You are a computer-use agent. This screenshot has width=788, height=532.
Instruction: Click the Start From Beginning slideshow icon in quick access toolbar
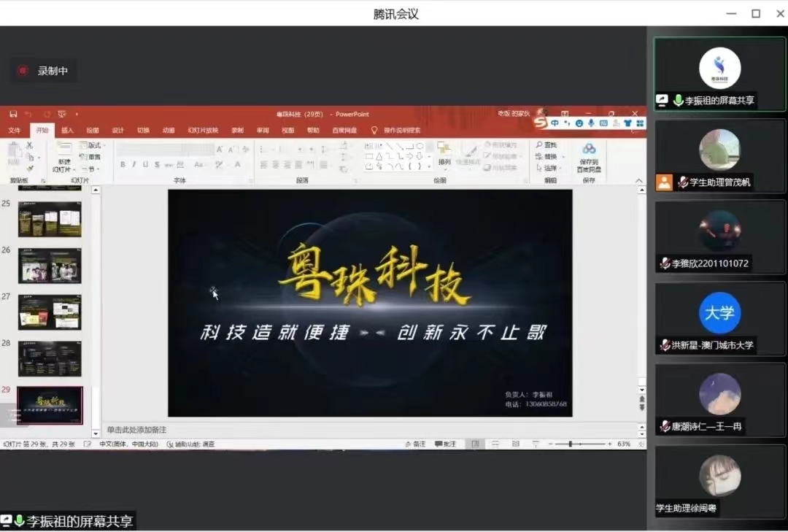(62, 114)
